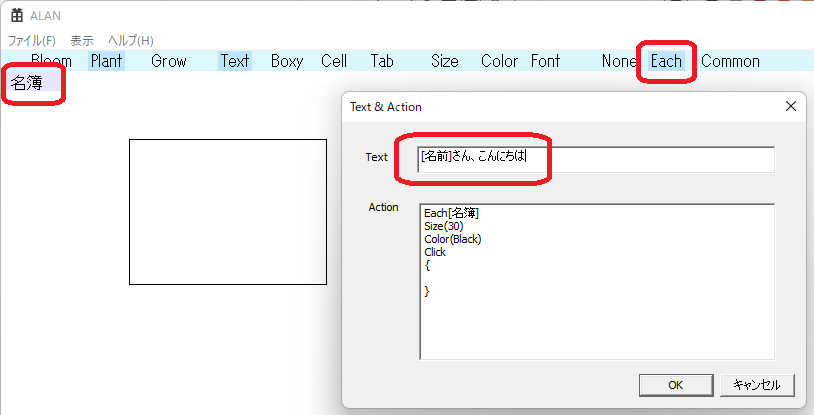Toggle the Text toolbar item
This screenshot has height=415, width=814.
point(235,61)
